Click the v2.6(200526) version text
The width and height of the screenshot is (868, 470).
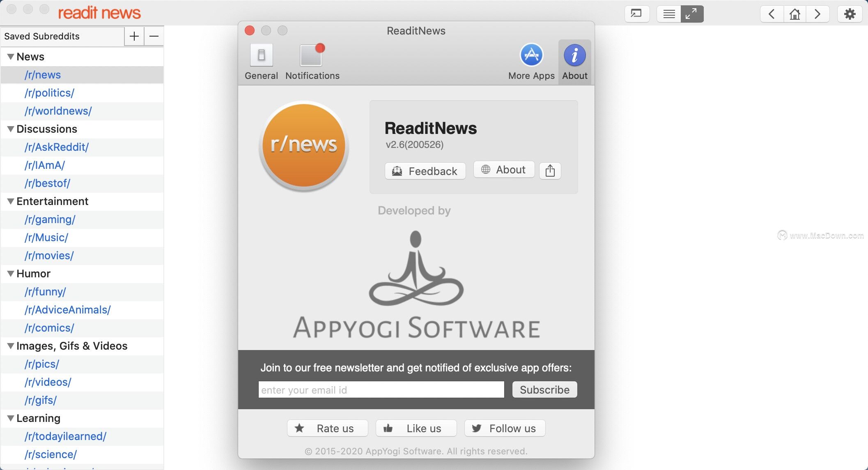[x=414, y=145]
